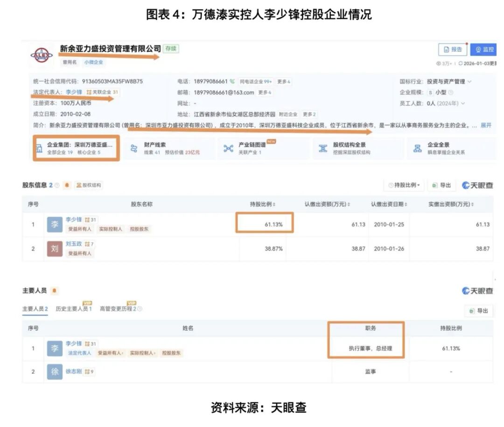Viewport: 504px width, 427px height.
Task: Click the bell icon beside 主要人员
Action: (x=56, y=290)
